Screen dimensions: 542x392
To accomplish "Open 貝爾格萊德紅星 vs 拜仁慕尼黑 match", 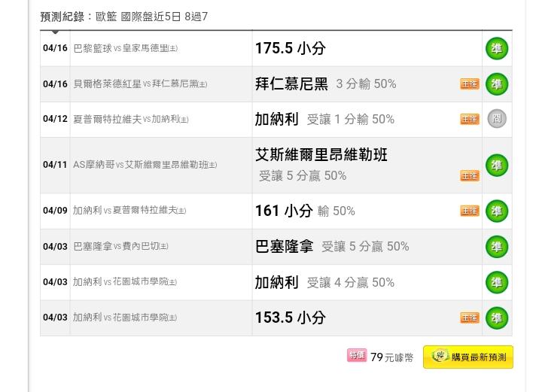I will pos(140,84).
